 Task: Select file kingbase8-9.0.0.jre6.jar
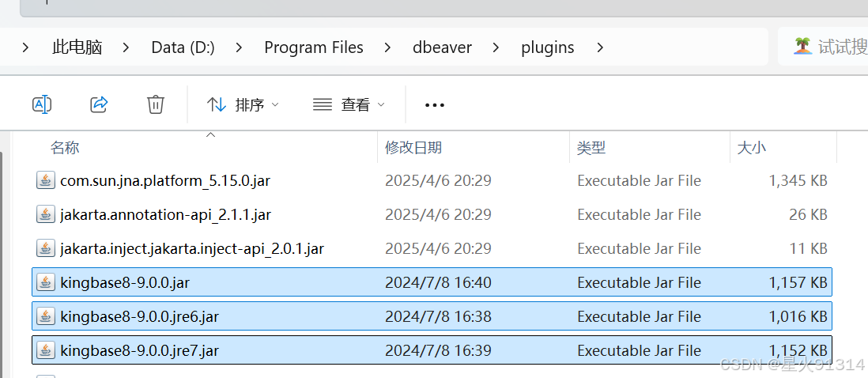click(432, 316)
